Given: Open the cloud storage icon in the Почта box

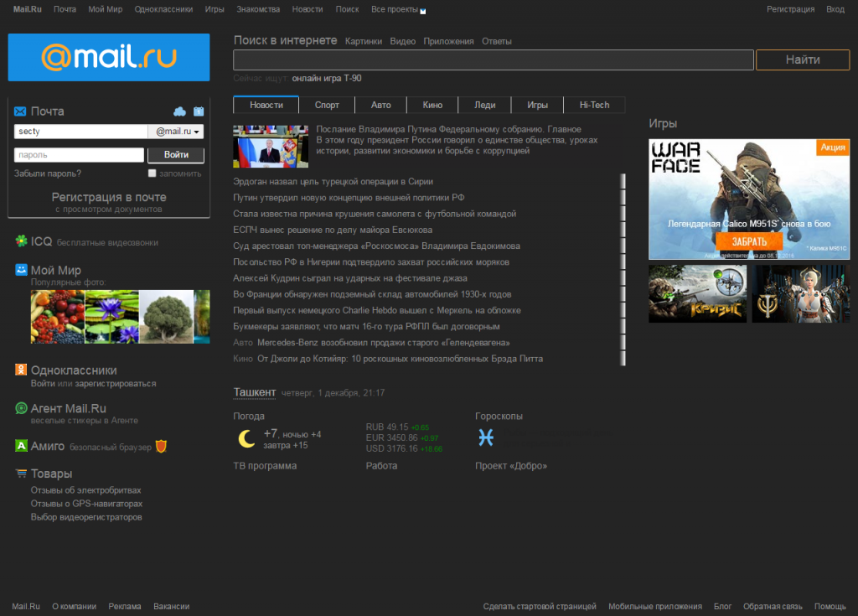Looking at the screenshot, I should [179, 111].
